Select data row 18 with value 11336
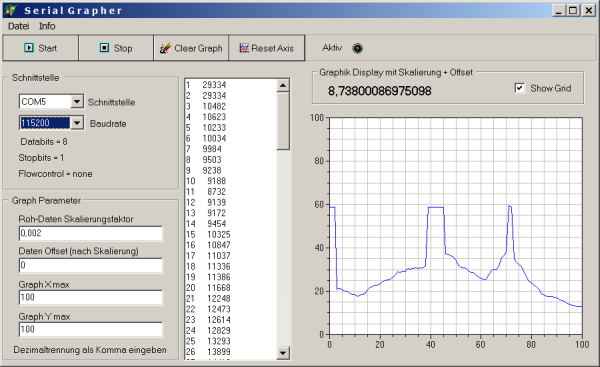The width and height of the screenshot is (600, 367). (231, 266)
